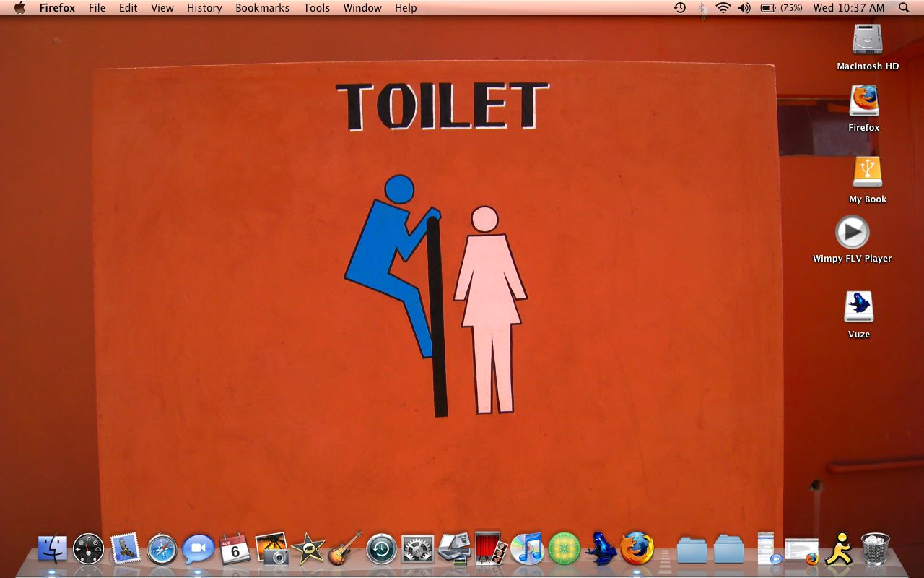This screenshot has height=578, width=924.
Task: Launch the Image Capture scanner-camera Dock icon
Action: click(454, 549)
